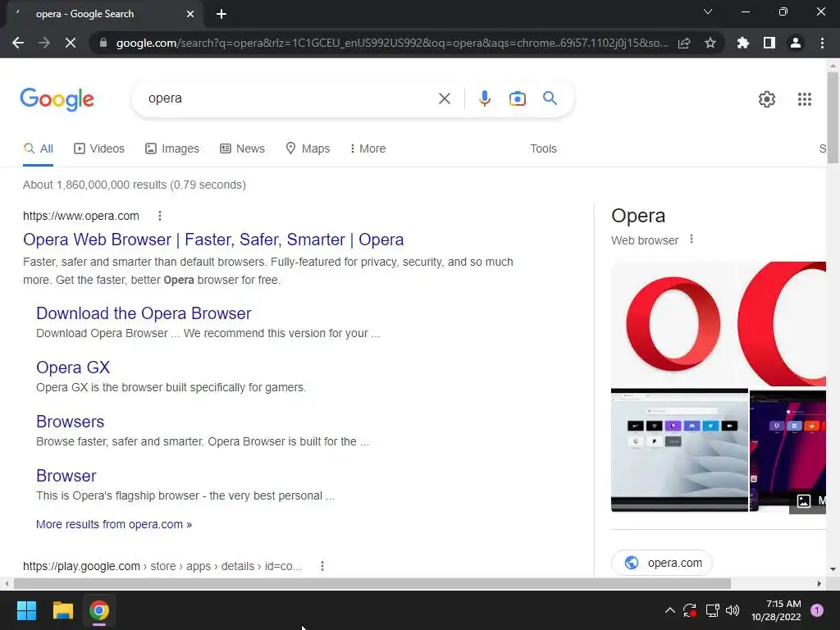
Task: Open File Explorer from taskbar
Action: point(62,610)
